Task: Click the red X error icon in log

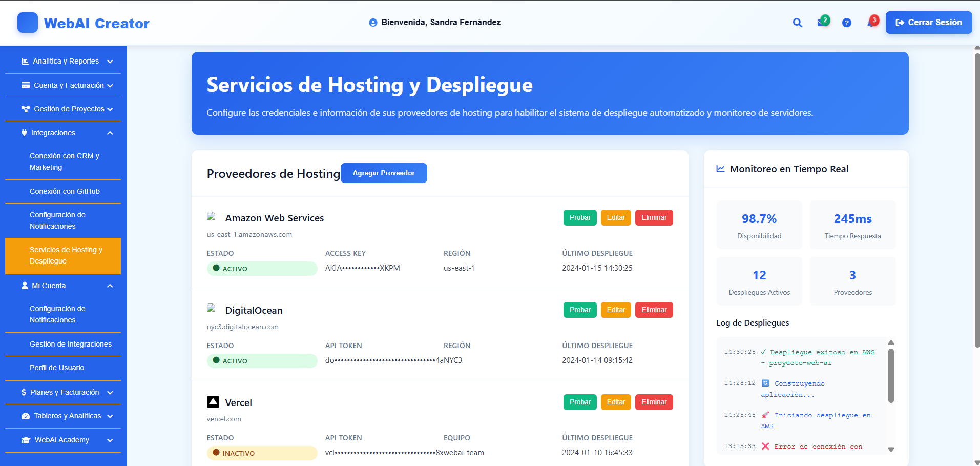Action: coord(765,446)
